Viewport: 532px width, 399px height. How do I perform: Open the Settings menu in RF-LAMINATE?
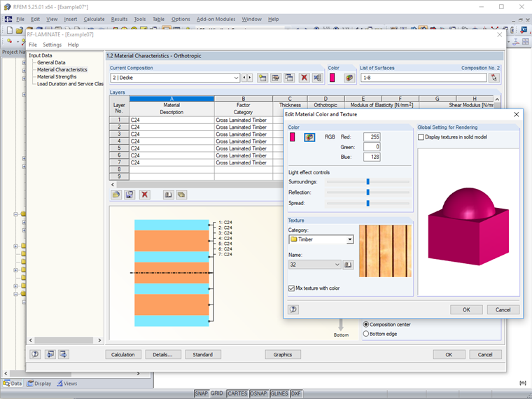click(x=52, y=45)
